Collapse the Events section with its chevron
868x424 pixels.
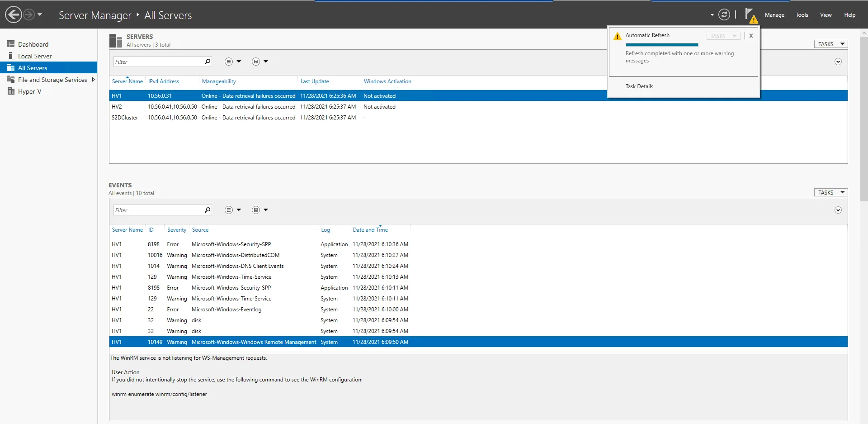coord(838,210)
